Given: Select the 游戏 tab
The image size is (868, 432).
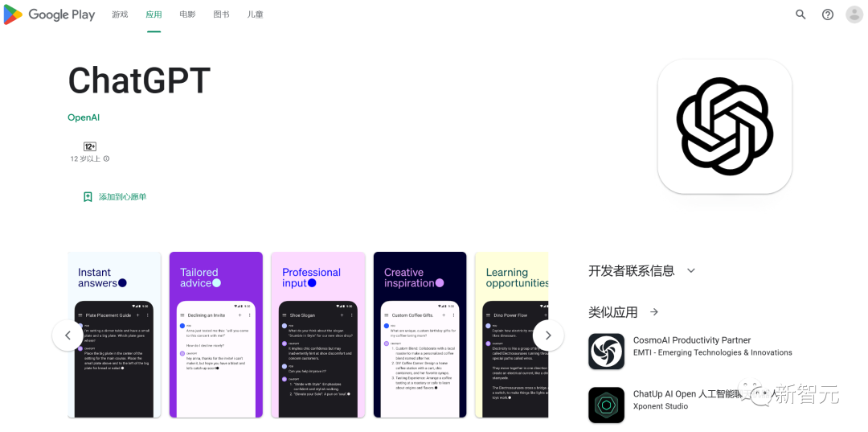Looking at the screenshot, I should click(120, 14).
